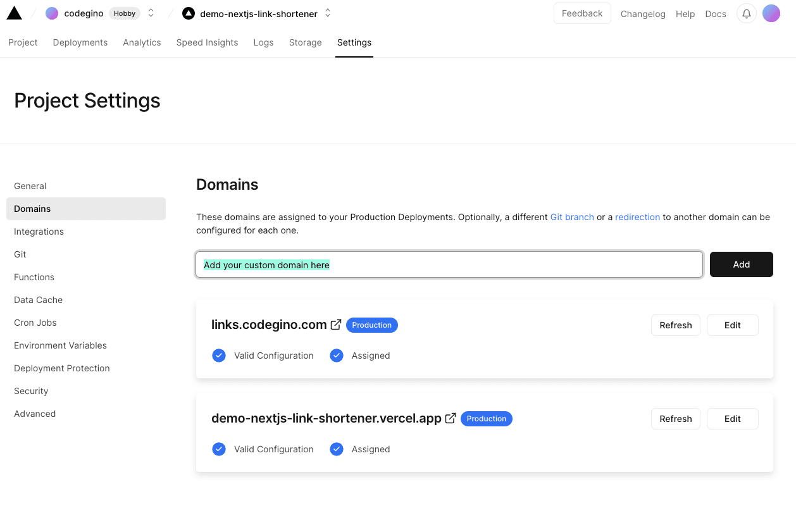Click the profile avatar

point(771,13)
